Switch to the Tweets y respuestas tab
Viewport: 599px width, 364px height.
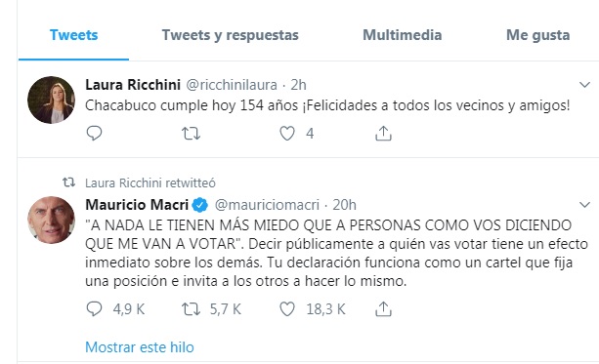(230, 35)
